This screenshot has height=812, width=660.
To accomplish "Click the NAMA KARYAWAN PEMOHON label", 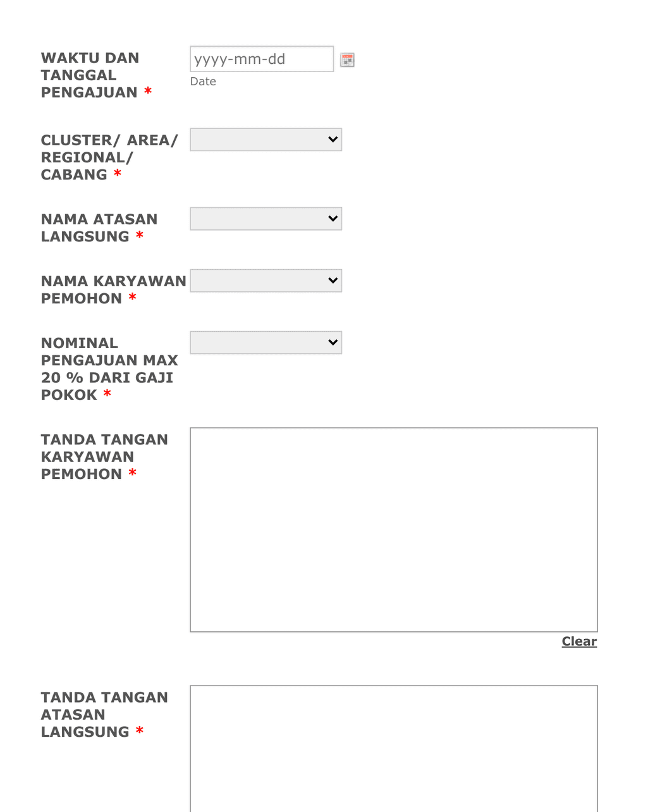I will click(113, 289).
